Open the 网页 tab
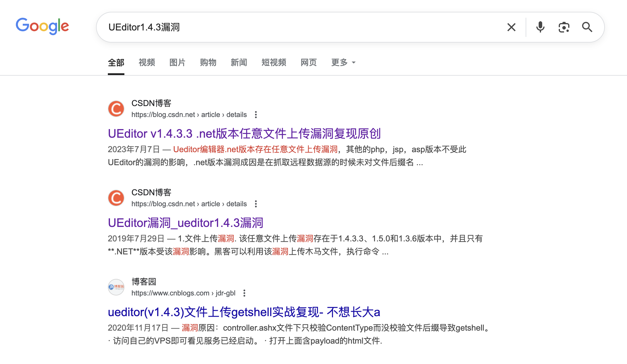The width and height of the screenshot is (627, 364). (309, 63)
